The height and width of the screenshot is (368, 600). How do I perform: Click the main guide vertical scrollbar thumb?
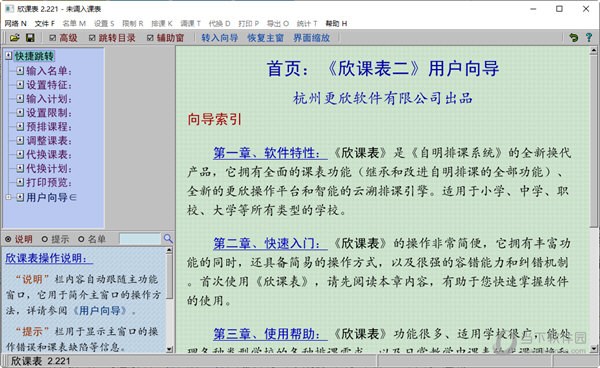(x=593, y=141)
